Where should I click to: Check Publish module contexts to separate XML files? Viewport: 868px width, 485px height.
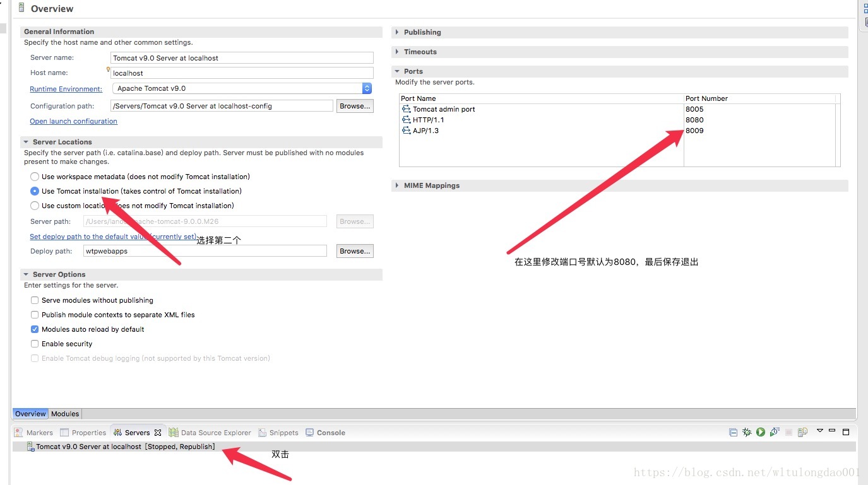point(35,315)
